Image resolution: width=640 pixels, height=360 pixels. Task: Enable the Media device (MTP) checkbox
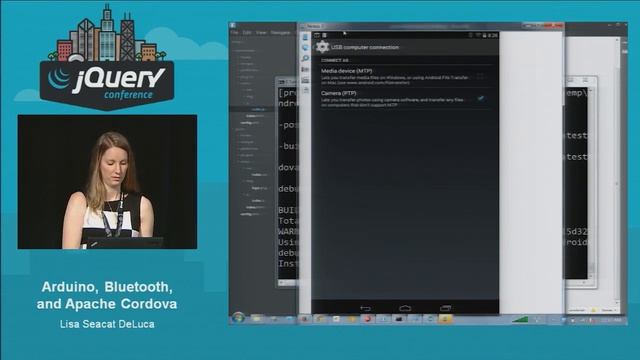pos(480,76)
